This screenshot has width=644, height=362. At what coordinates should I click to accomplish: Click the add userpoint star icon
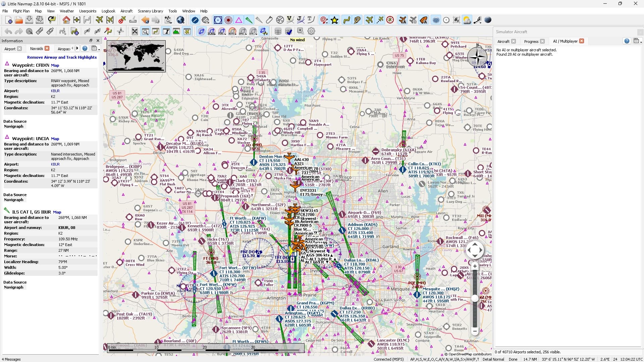pos(334,20)
